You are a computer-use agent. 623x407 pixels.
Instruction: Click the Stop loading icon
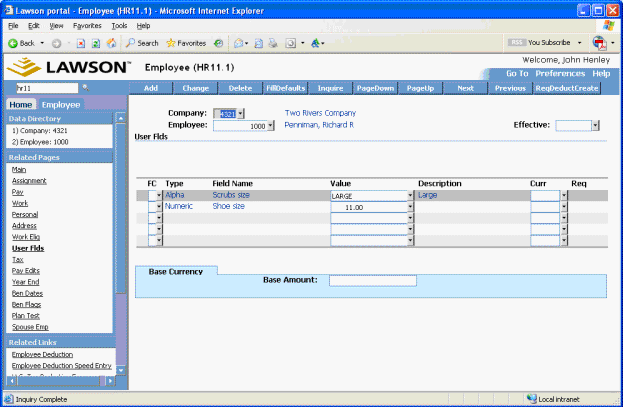coord(81,43)
